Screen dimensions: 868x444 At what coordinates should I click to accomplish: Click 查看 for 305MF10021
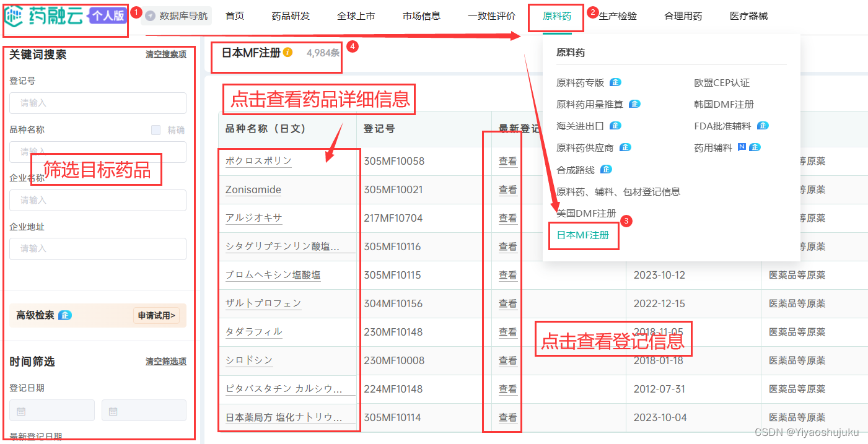coord(508,189)
